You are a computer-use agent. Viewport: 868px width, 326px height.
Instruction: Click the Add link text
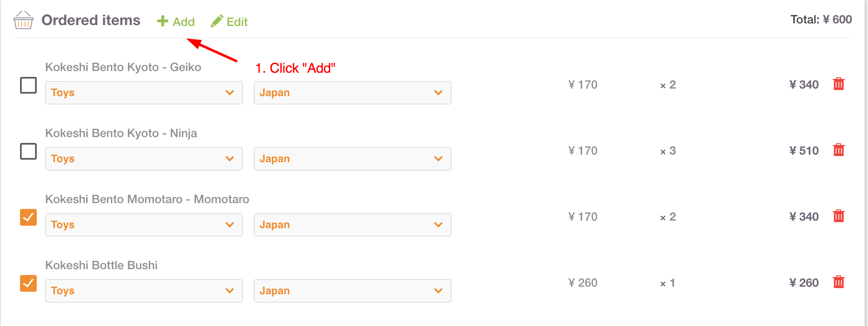pos(184,22)
